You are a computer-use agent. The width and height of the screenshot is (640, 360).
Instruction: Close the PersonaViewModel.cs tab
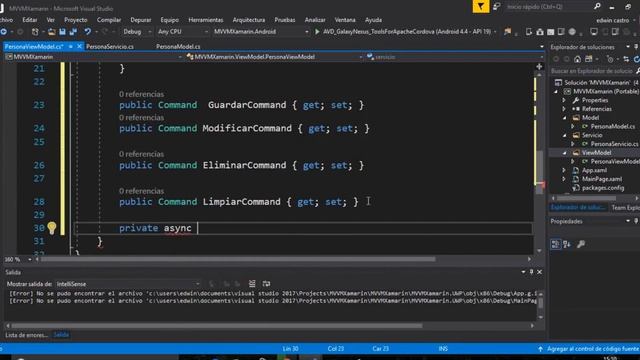tap(79, 47)
